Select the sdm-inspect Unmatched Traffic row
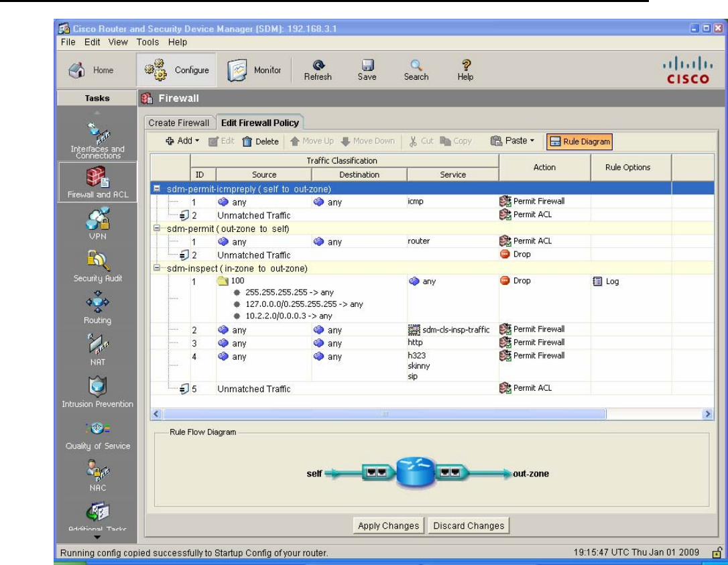Viewport: 728px width, 565px height. pyautogui.click(x=432, y=389)
